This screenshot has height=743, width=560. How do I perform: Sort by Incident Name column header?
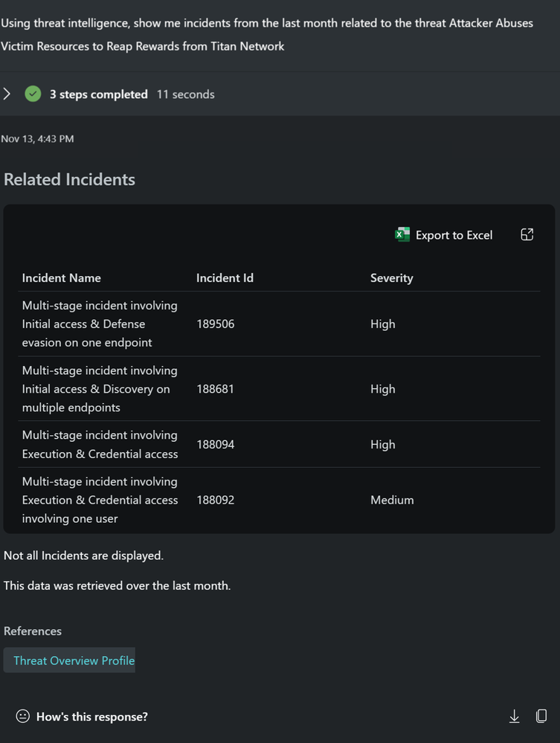(x=62, y=277)
